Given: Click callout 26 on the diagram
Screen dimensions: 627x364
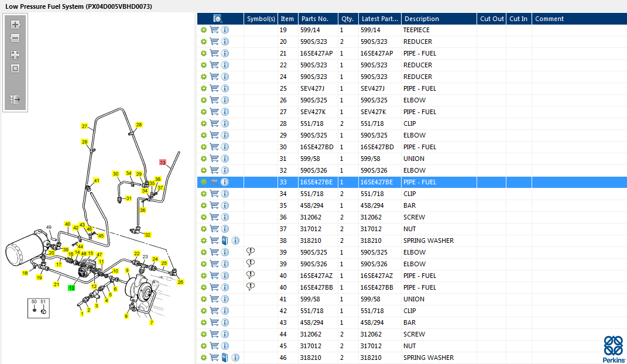Looking at the screenshot, I should [x=180, y=282].
